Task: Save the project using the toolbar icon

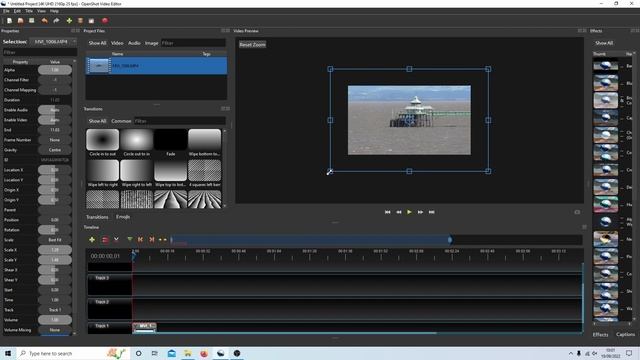Action: (x=31, y=20)
